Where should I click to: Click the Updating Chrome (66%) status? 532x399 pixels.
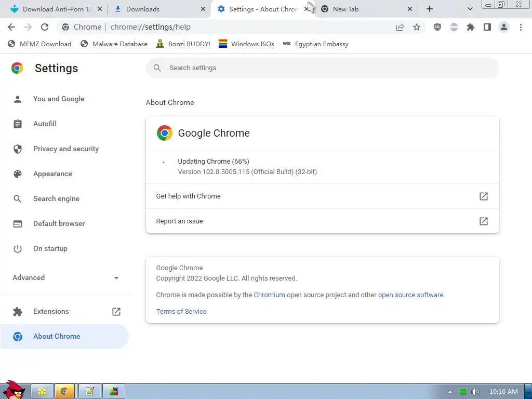(x=214, y=162)
